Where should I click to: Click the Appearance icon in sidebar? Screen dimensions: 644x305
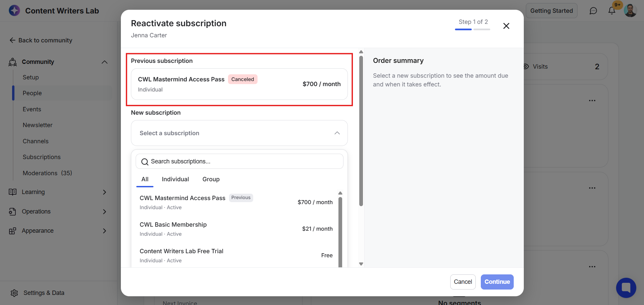click(x=13, y=231)
